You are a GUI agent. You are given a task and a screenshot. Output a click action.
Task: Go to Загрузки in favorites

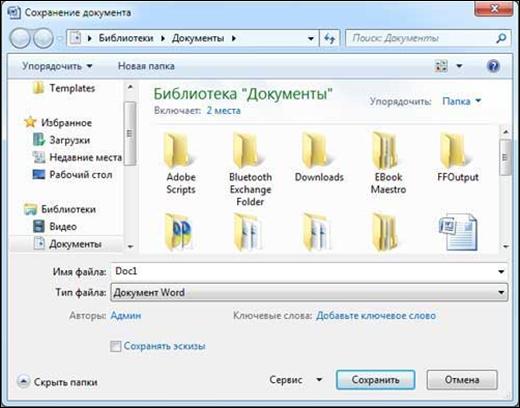tap(62, 140)
